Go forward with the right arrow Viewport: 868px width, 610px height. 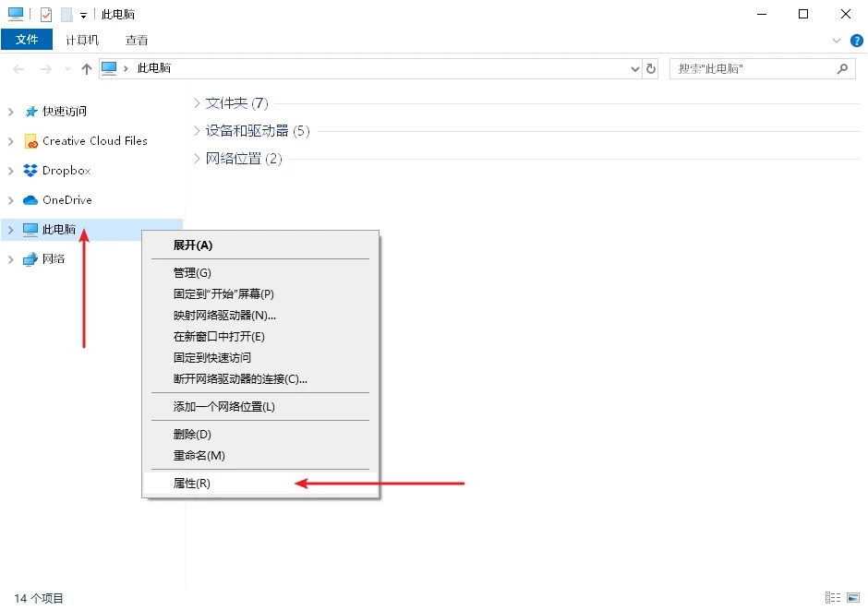[46, 69]
